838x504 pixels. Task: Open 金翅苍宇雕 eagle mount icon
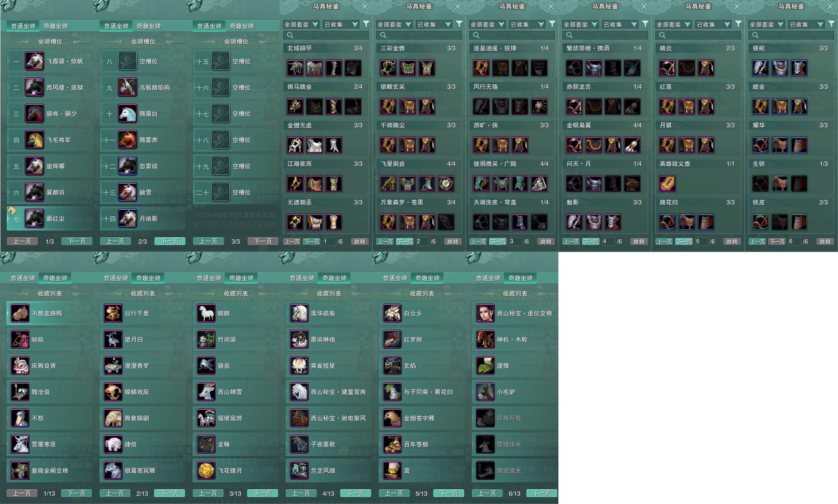(x=392, y=418)
